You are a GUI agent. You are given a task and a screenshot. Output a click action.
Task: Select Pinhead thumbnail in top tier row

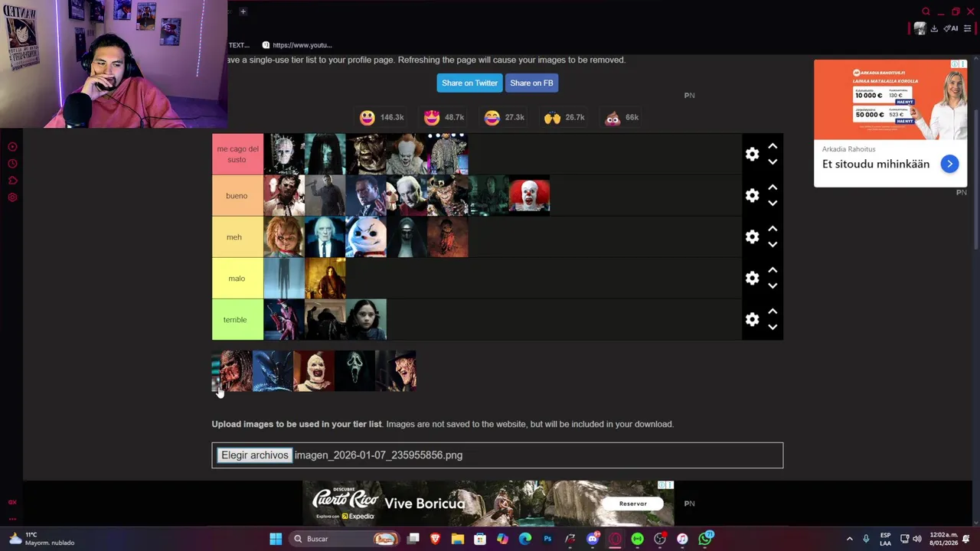284,154
